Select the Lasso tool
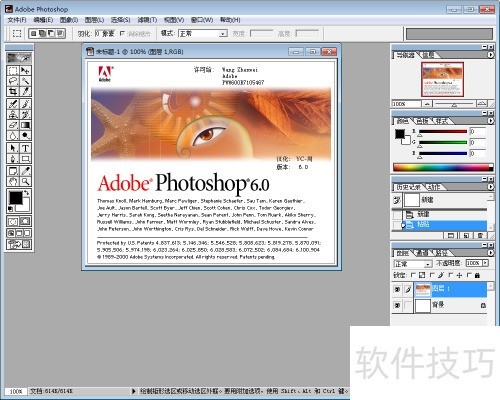The height and width of the screenshot is (400, 500). click(13, 81)
